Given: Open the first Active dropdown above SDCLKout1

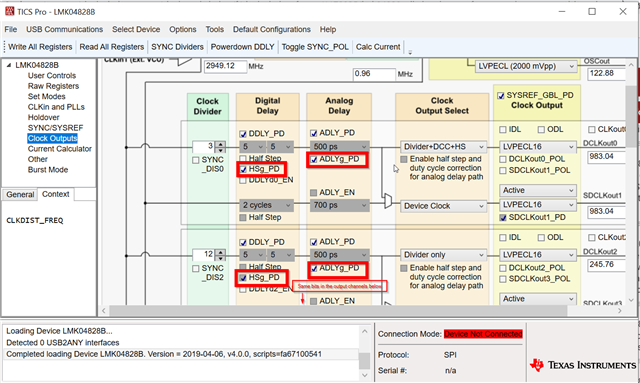Looking at the screenshot, I should click(x=538, y=190).
